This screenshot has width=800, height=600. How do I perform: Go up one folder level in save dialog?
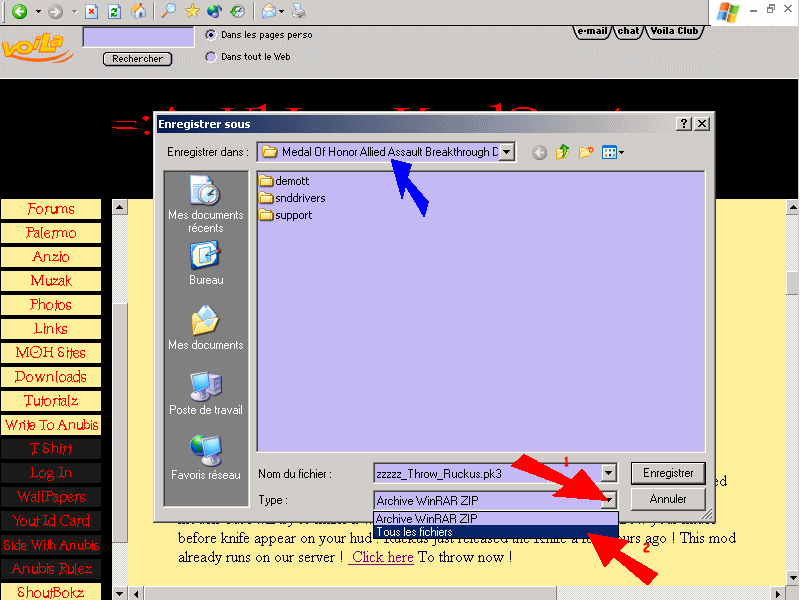pyautogui.click(x=562, y=152)
